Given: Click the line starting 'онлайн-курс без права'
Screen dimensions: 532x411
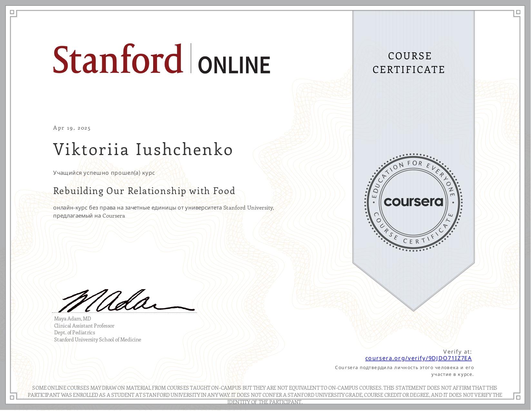Looking at the screenshot, I should pyautogui.click(x=163, y=208).
